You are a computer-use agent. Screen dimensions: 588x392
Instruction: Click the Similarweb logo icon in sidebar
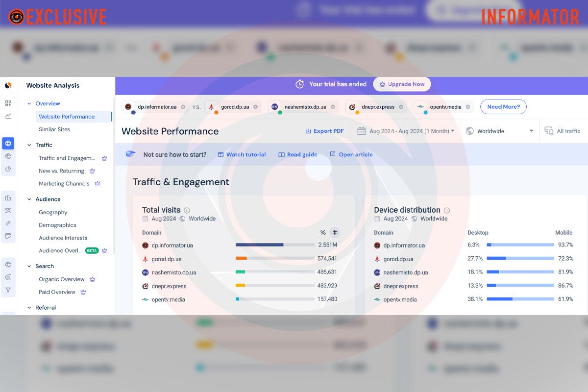tap(8, 85)
